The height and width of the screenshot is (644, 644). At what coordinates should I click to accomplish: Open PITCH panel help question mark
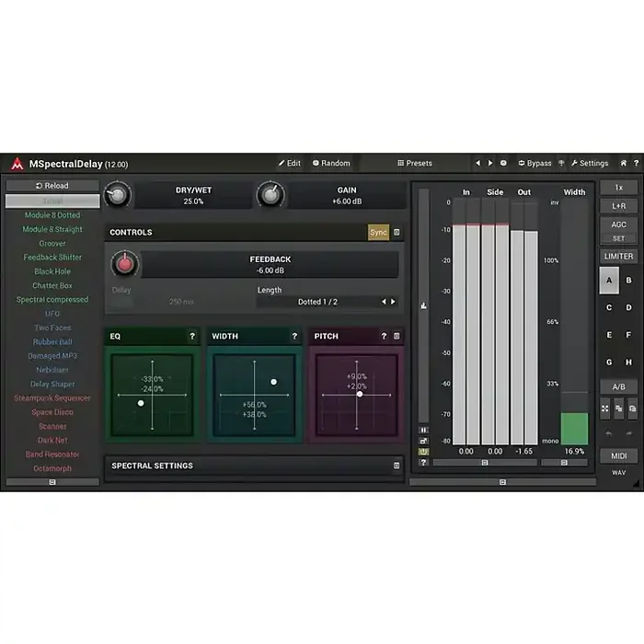coord(384,336)
